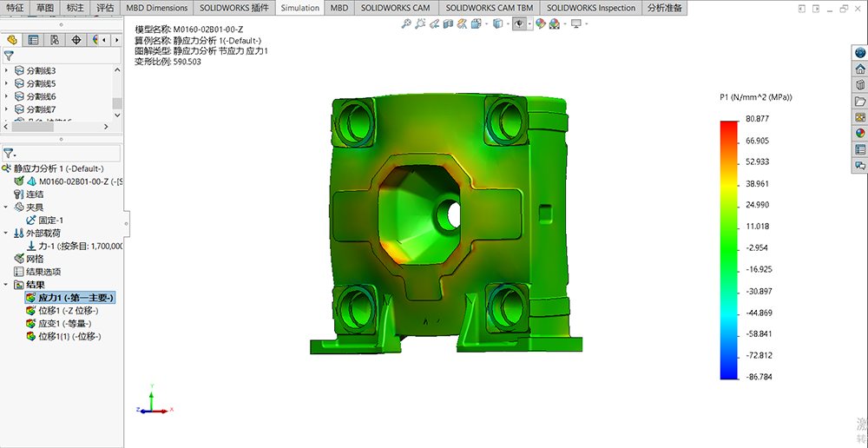Open the Section View tool
The image size is (868, 448).
pos(447,23)
